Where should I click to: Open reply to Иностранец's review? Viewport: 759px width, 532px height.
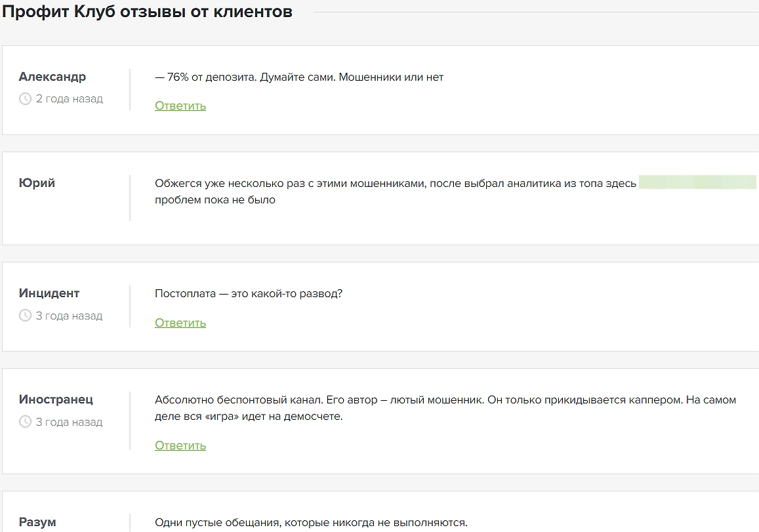click(x=180, y=445)
